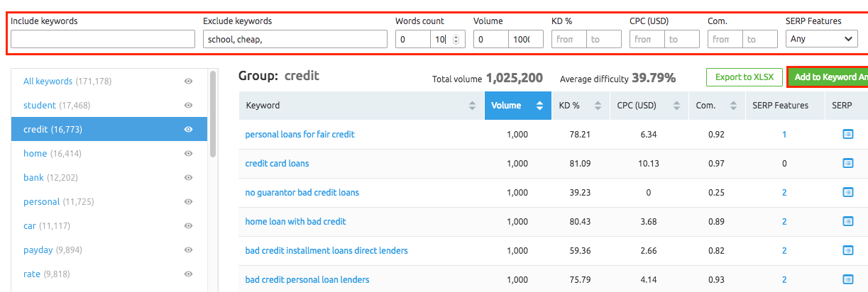This screenshot has height=292, width=868.
Task: Open SERP view for bad credit installment loans row
Action: pos(847,250)
